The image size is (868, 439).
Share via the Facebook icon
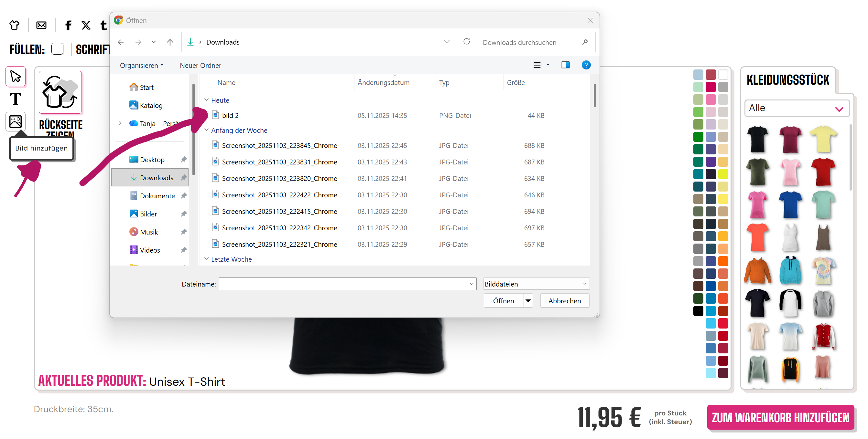point(69,25)
